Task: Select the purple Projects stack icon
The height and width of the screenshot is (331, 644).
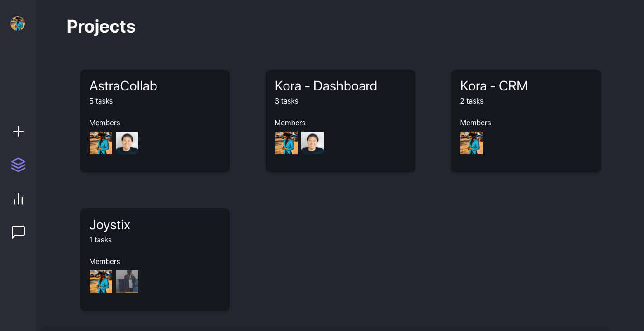Action: (18, 165)
